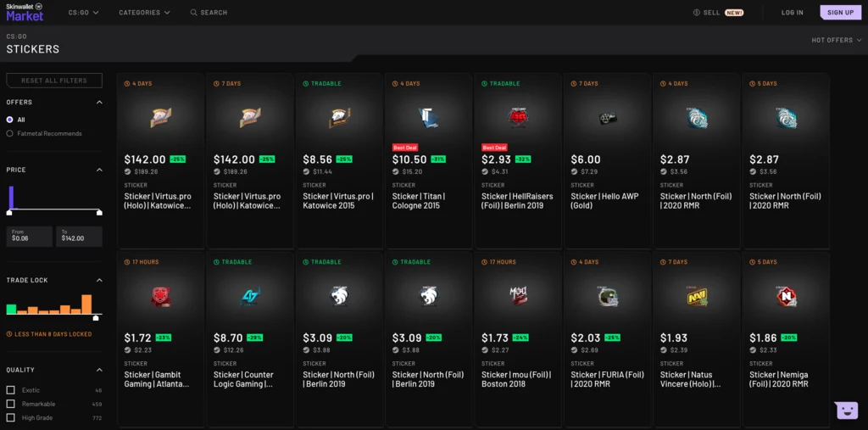Click the Natus Vincere (Holo) sticker image
This screenshot has width=868, height=430.
pos(697,297)
